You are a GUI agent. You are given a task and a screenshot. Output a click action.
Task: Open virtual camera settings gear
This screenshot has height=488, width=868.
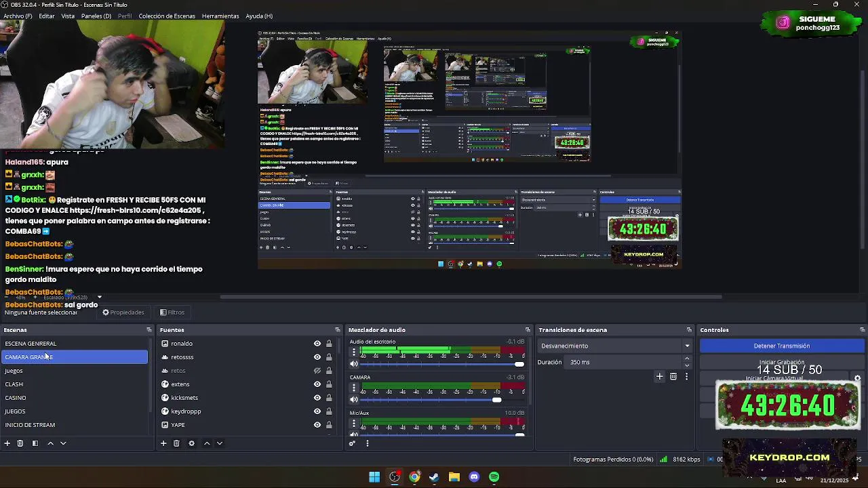coord(857,379)
